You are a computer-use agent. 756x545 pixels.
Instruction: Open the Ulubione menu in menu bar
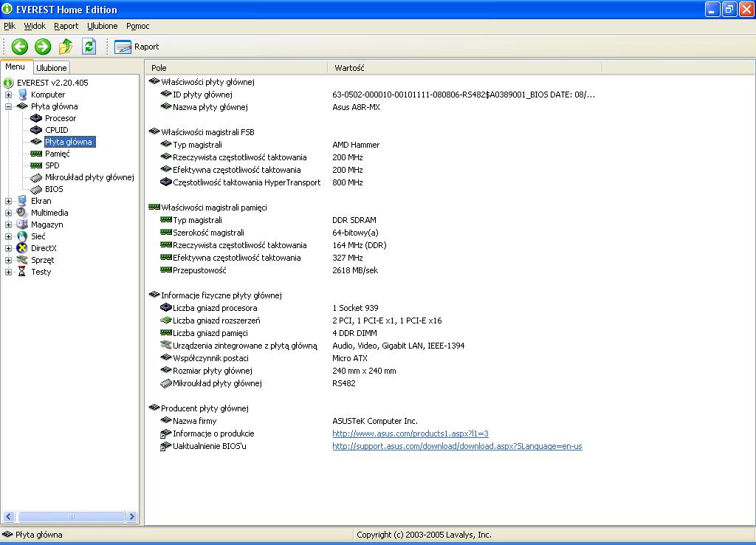coord(102,26)
